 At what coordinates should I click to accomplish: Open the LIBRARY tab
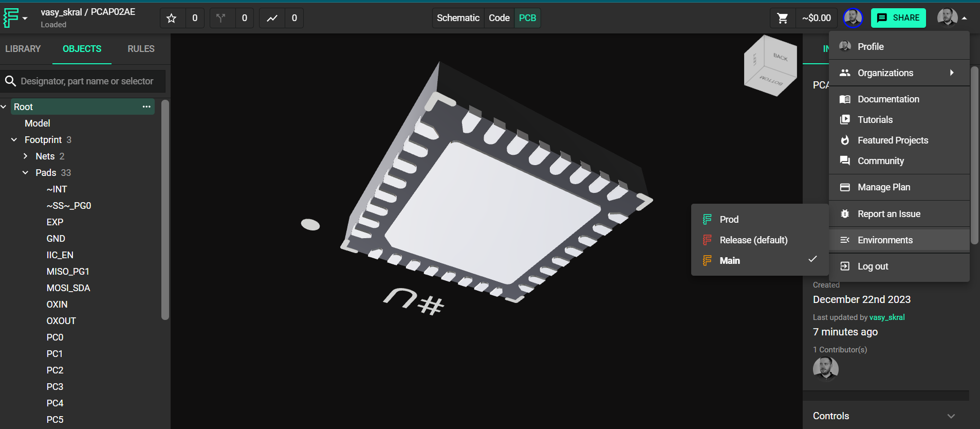23,49
